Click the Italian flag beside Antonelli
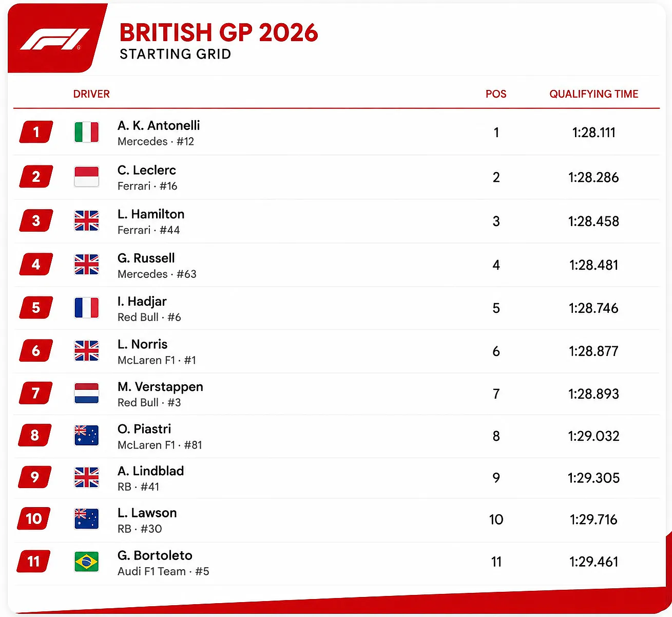The width and height of the screenshot is (672, 617). pyautogui.click(x=86, y=132)
